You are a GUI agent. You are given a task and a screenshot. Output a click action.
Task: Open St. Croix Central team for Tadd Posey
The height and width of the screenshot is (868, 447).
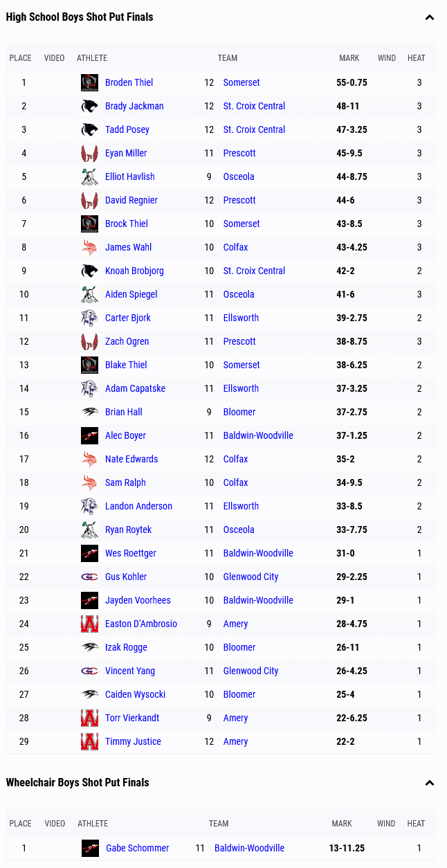(254, 129)
